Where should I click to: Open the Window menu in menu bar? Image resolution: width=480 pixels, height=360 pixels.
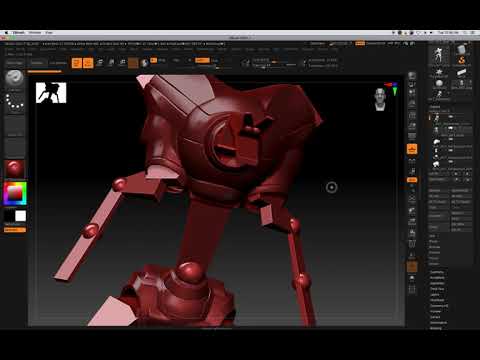click(x=35, y=33)
